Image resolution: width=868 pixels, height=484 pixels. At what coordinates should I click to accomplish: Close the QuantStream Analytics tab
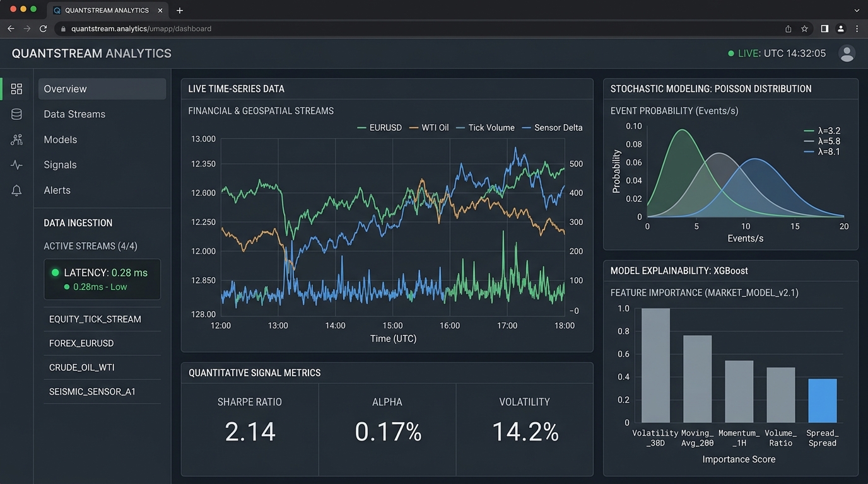coord(160,11)
